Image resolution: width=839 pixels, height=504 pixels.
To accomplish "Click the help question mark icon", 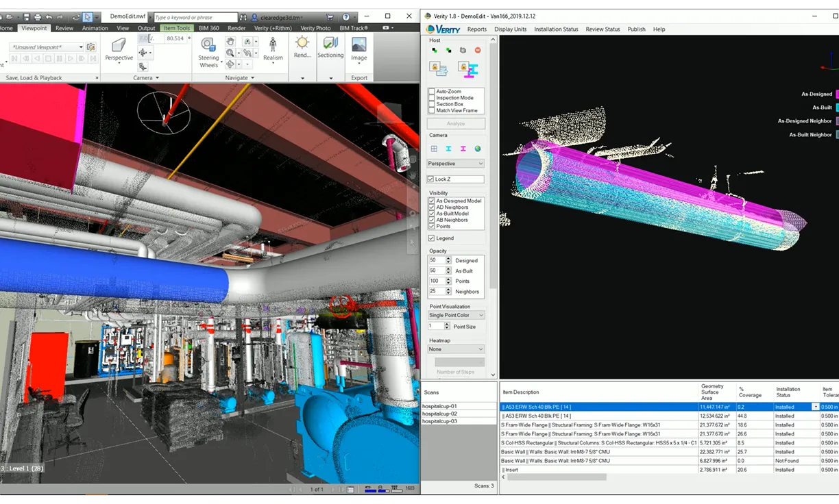I will click(x=346, y=17).
